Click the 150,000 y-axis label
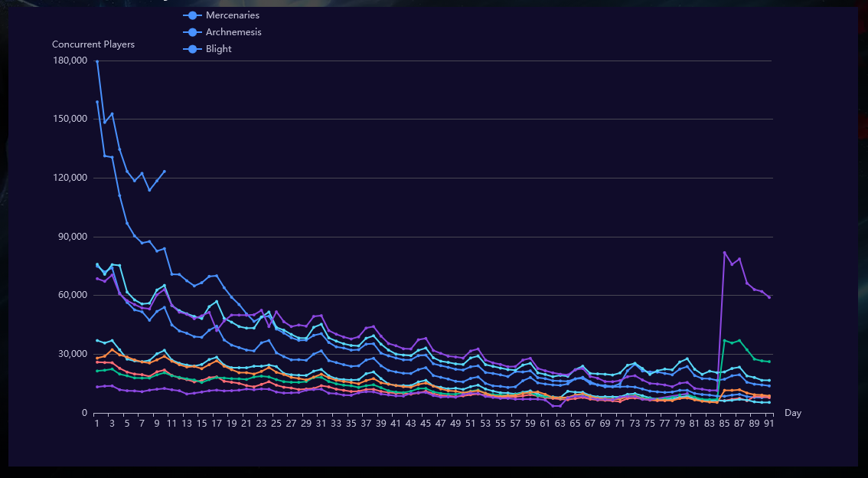This screenshot has width=868, height=478. [x=70, y=119]
